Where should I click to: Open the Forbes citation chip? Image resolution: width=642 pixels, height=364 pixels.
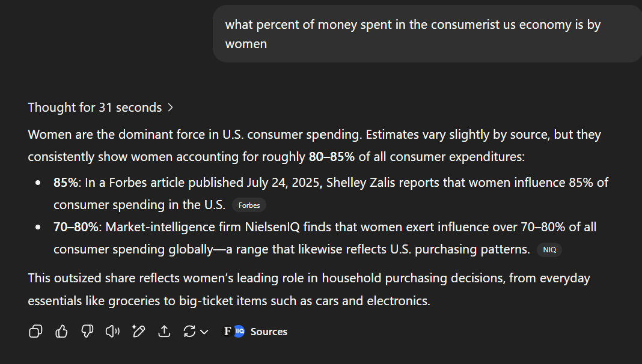point(249,205)
